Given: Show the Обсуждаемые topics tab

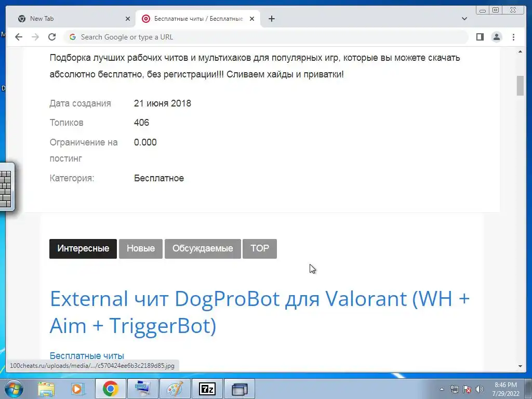Looking at the screenshot, I should (203, 249).
